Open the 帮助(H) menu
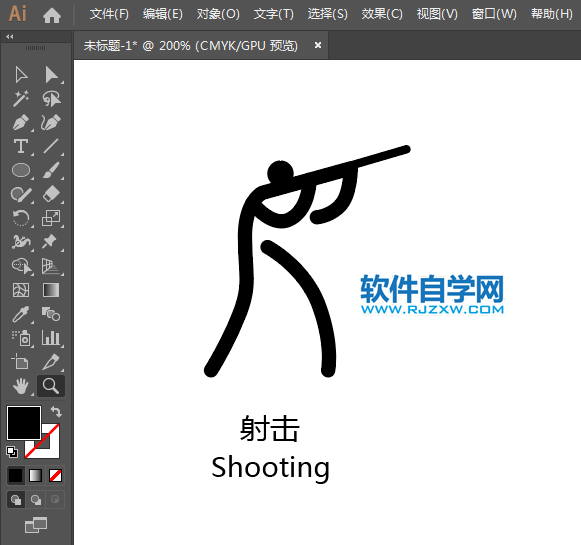The width and height of the screenshot is (581, 545). click(552, 14)
